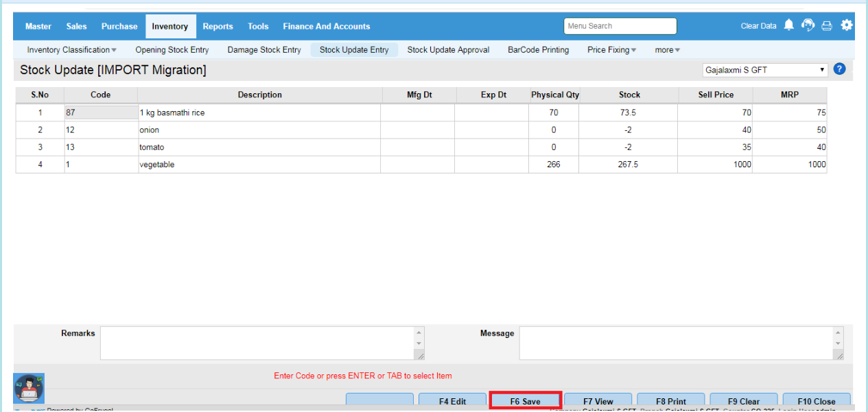This screenshot has width=868, height=412.
Task: Click the Sell Price column header
Action: pos(716,95)
